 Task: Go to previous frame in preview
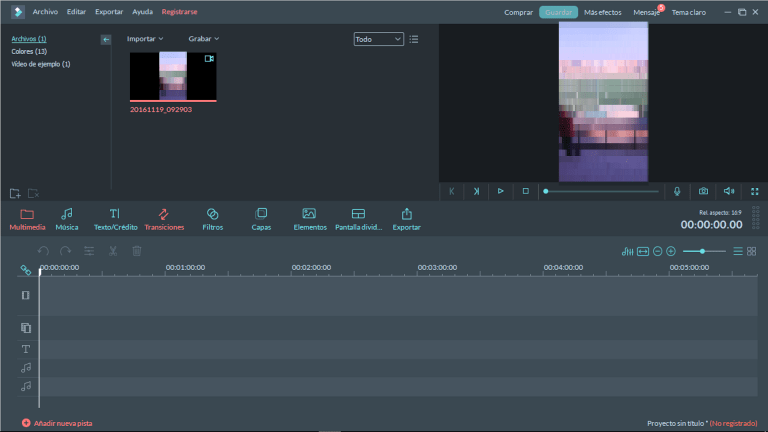tap(452, 192)
